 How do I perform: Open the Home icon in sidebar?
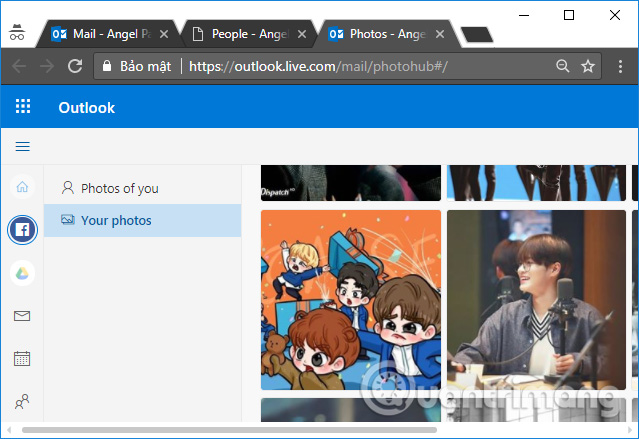(22, 187)
